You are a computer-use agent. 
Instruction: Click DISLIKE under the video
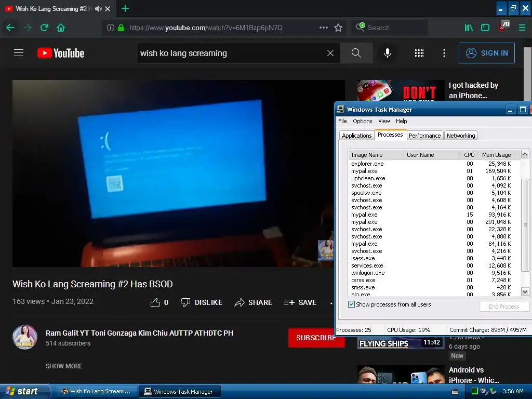[202, 302]
